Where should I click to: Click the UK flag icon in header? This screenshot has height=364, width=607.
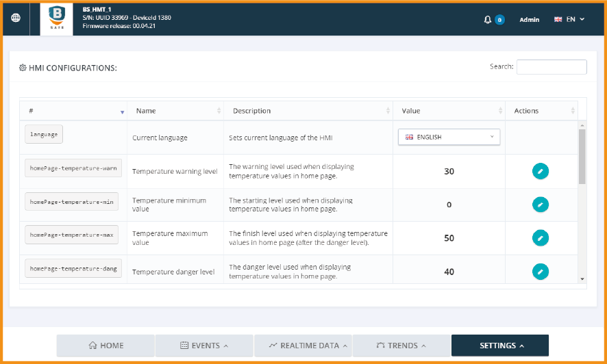coord(558,19)
